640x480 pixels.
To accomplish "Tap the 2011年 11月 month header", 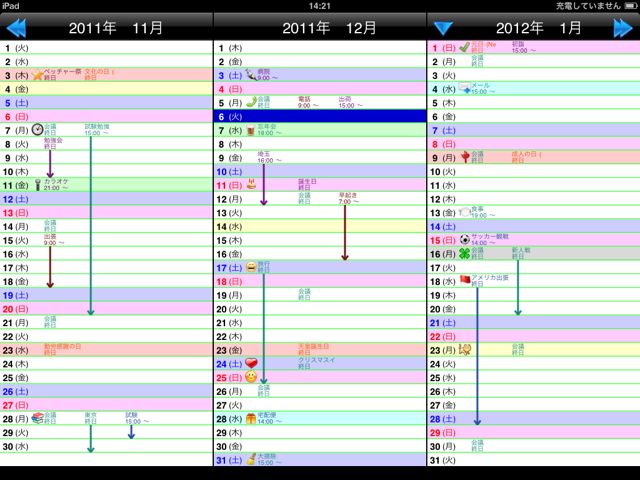I will [x=116, y=28].
